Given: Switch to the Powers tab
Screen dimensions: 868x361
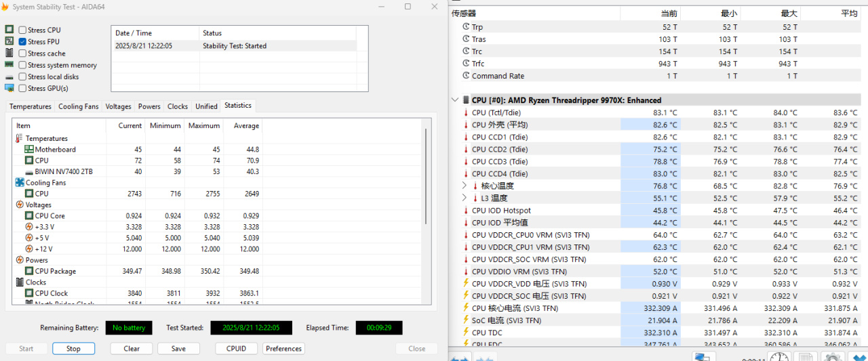Looking at the screenshot, I should tap(149, 106).
